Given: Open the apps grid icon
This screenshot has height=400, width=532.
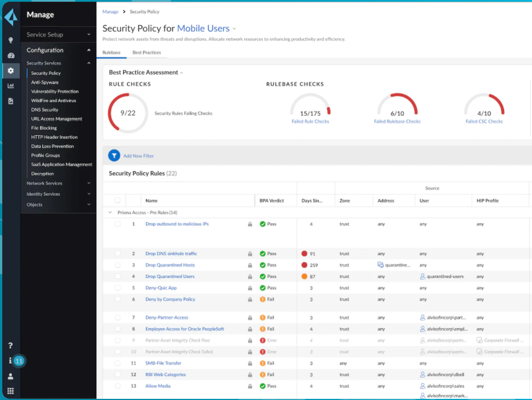Looking at the screenshot, I should coord(10,391).
